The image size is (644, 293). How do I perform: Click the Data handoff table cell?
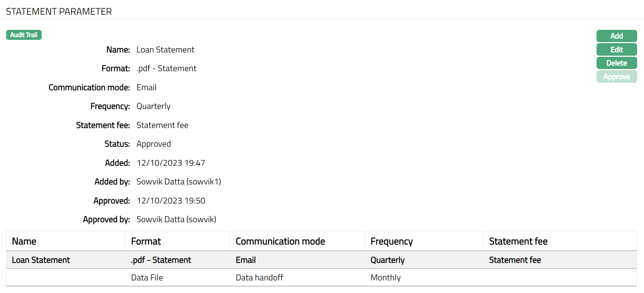click(x=259, y=278)
